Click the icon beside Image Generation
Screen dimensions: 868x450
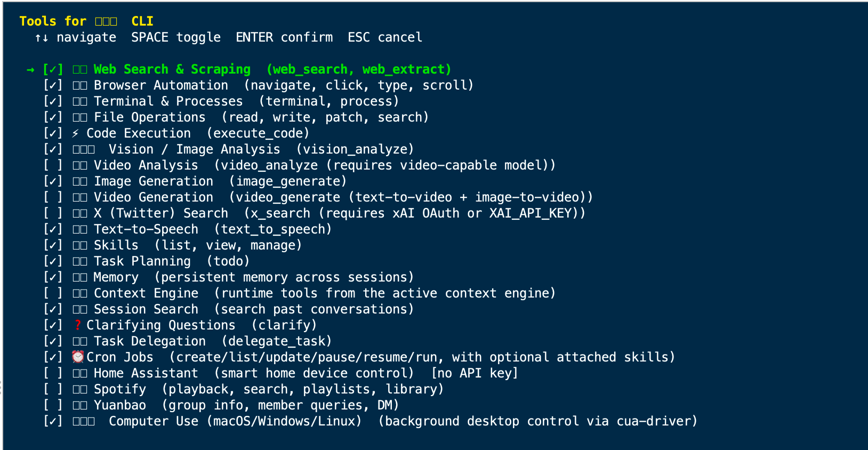[80, 181]
